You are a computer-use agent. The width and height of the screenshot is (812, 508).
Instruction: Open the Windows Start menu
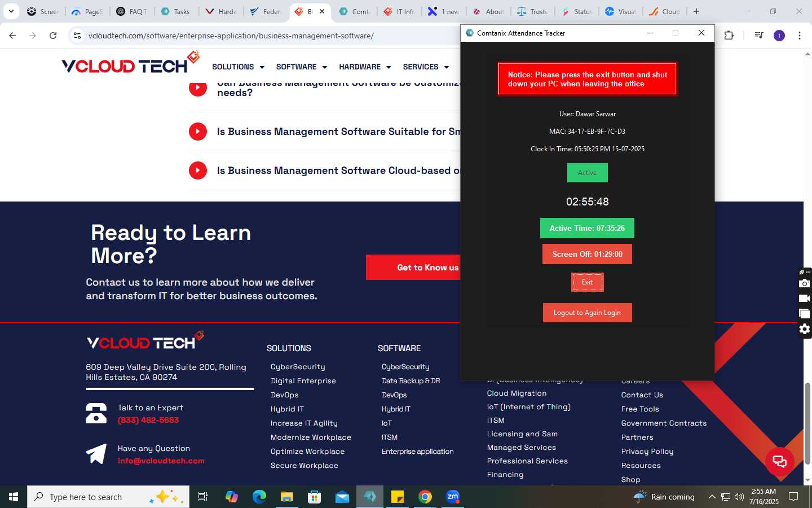click(14, 497)
